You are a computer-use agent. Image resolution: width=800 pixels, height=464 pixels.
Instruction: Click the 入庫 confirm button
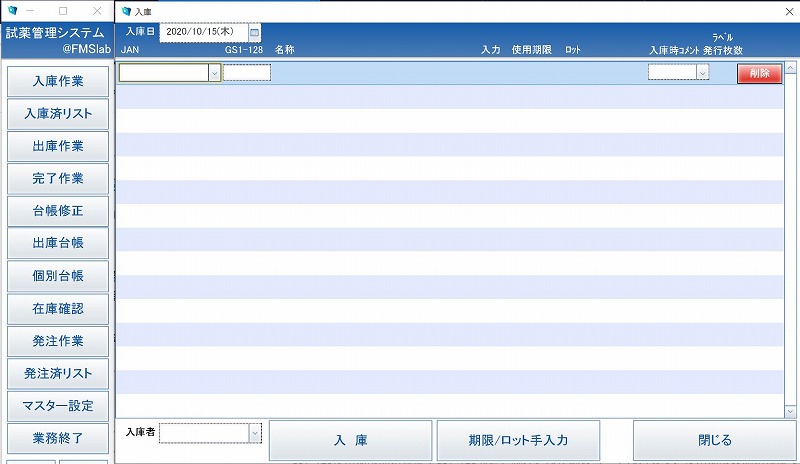click(351, 440)
